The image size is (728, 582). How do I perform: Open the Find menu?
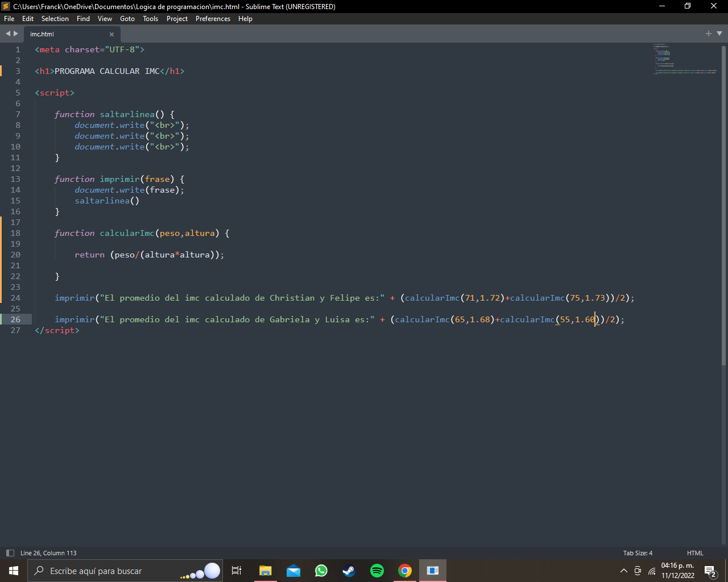click(x=83, y=19)
